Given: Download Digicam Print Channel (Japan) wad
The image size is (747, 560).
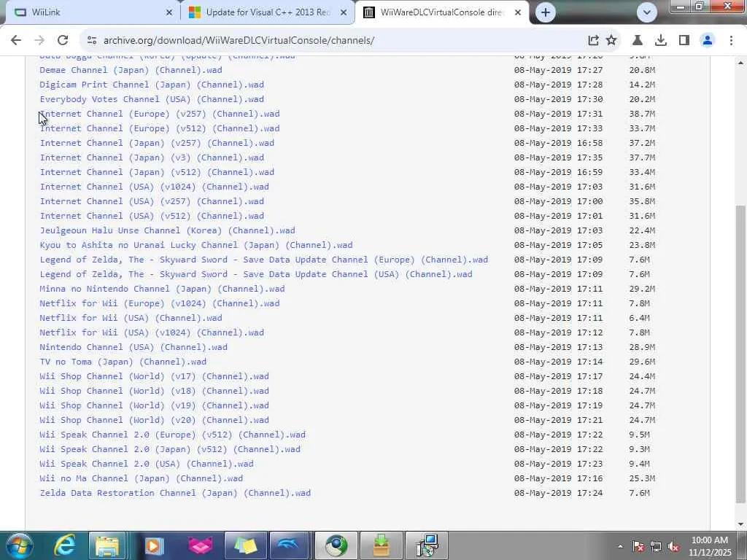Looking at the screenshot, I should pyautogui.click(x=152, y=85).
